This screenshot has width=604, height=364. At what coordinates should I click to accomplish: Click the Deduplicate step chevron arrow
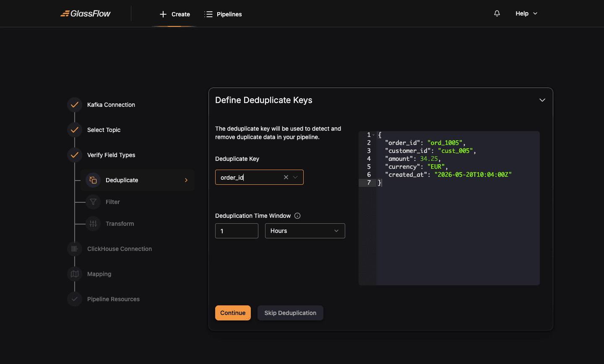pyautogui.click(x=186, y=180)
